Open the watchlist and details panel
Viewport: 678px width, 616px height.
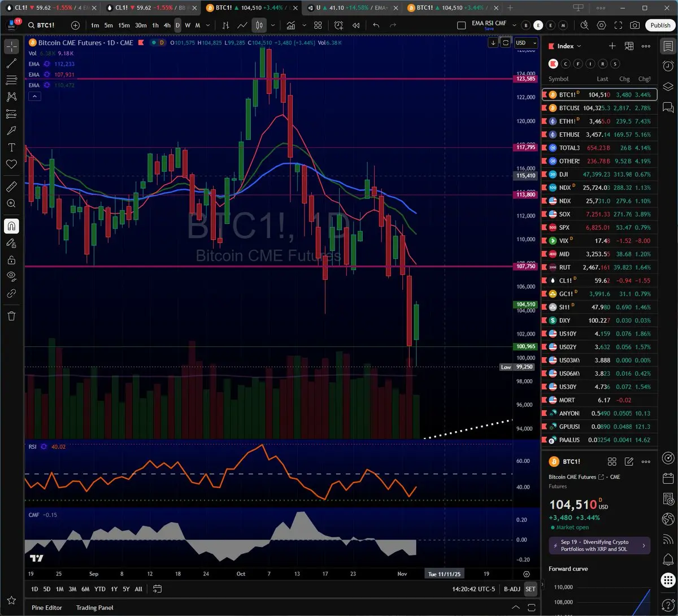click(668, 46)
